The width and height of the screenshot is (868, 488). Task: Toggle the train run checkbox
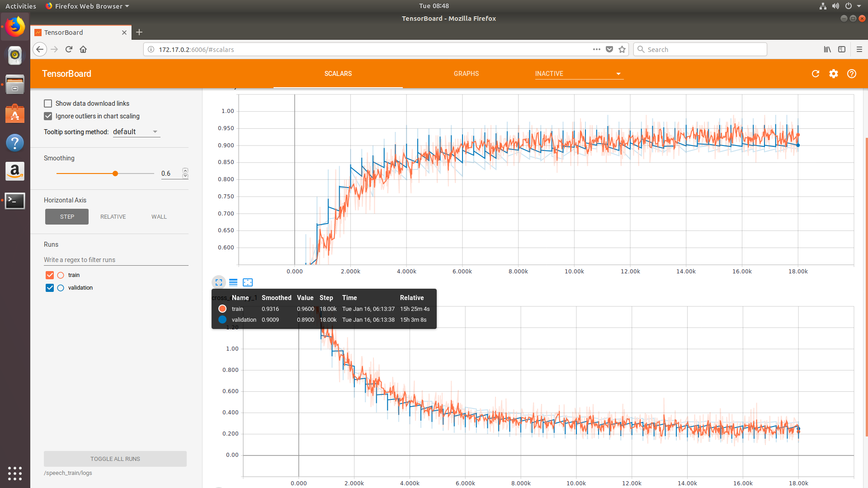(50, 275)
